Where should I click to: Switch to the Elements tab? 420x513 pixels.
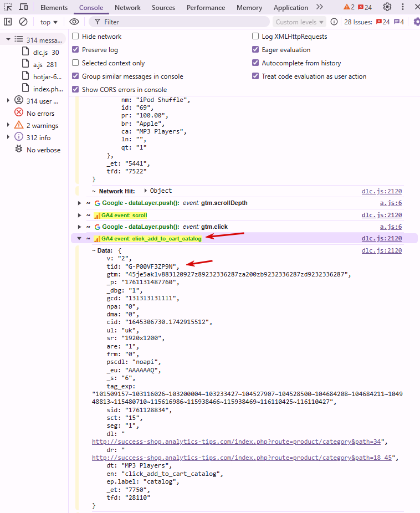(x=54, y=8)
